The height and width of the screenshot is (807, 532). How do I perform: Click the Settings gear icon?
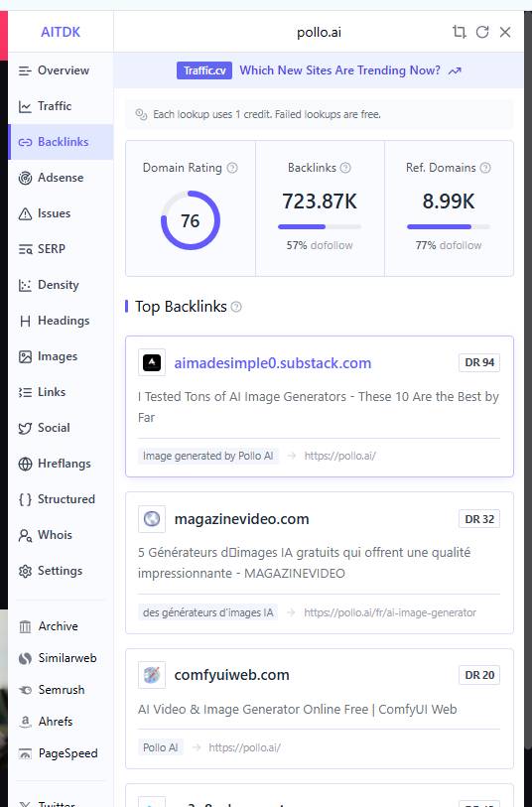tap(25, 571)
